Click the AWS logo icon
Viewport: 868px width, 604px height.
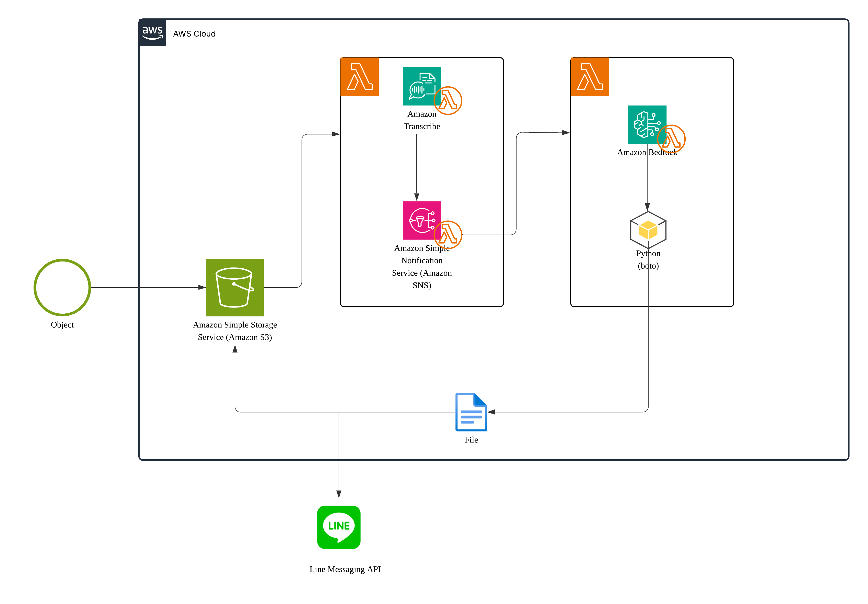(152, 32)
